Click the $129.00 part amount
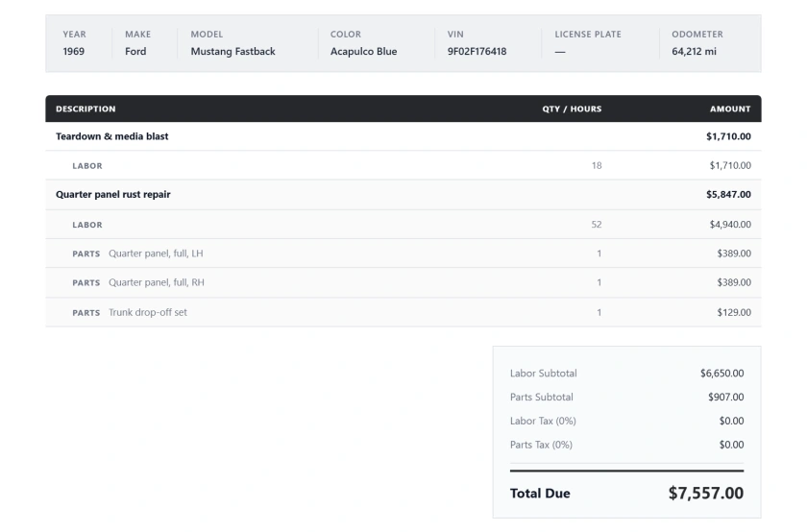Image resolution: width=807 pixels, height=532 pixels. pos(734,312)
